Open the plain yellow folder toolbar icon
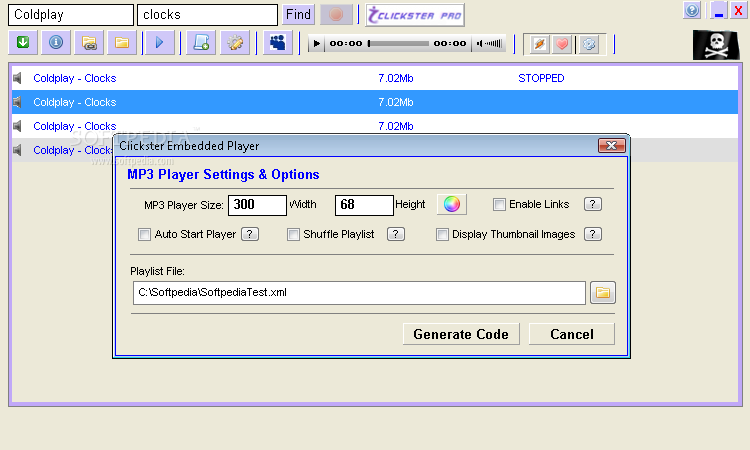Image resolution: width=750 pixels, height=450 pixels. 121,43
